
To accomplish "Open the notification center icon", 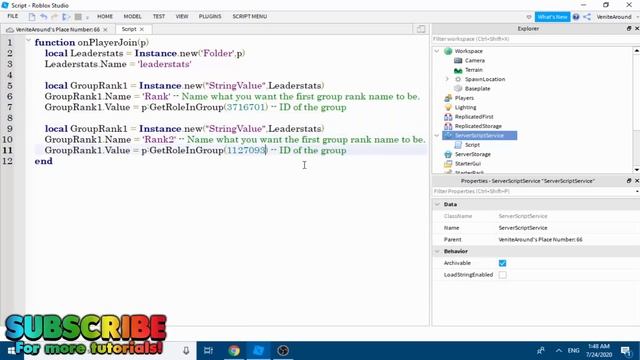I will [x=626, y=351].
